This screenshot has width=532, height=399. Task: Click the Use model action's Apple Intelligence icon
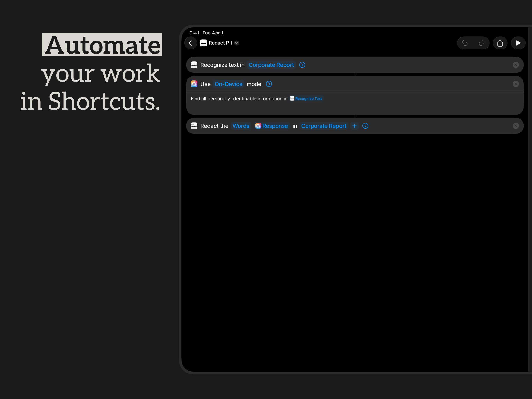coord(194,84)
